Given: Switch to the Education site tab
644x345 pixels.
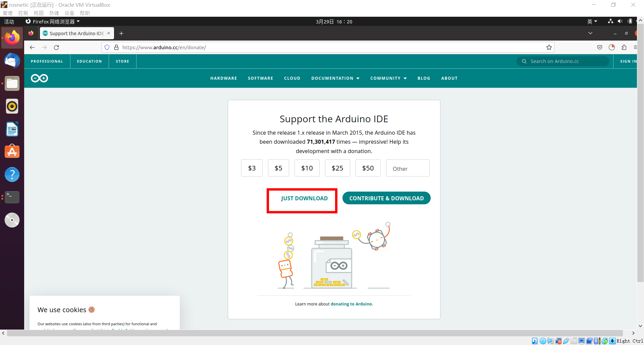Looking at the screenshot, I should [90, 61].
